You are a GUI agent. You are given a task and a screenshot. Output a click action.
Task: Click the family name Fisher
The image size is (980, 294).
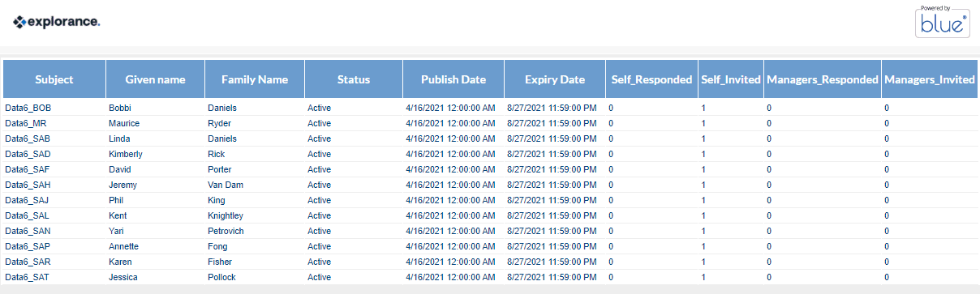[x=220, y=262]
